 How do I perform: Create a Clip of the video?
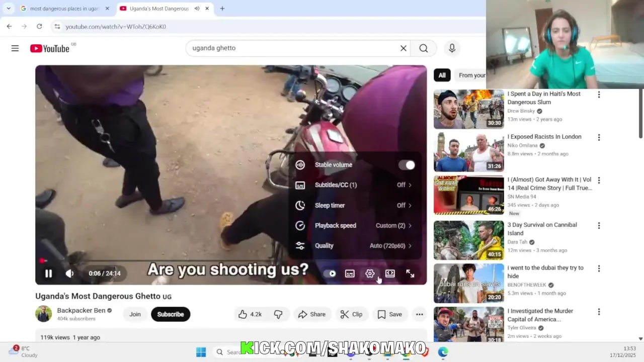(351, 314)
